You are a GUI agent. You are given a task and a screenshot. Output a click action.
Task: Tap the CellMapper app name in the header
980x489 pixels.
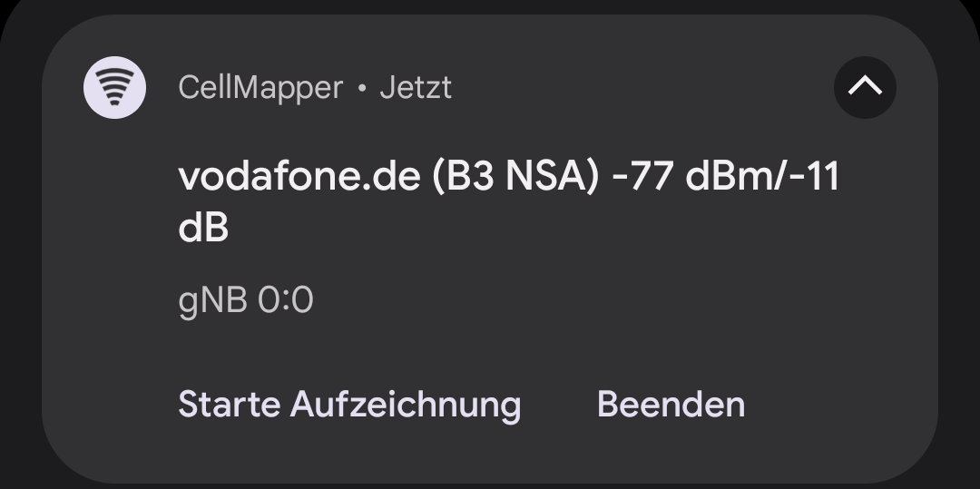click(x=260, y=88)
